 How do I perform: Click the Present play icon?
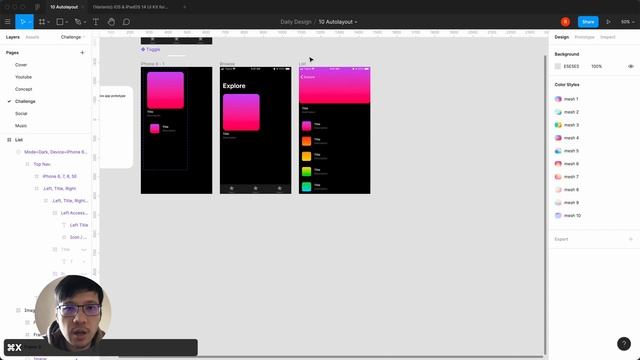point(608,22)
